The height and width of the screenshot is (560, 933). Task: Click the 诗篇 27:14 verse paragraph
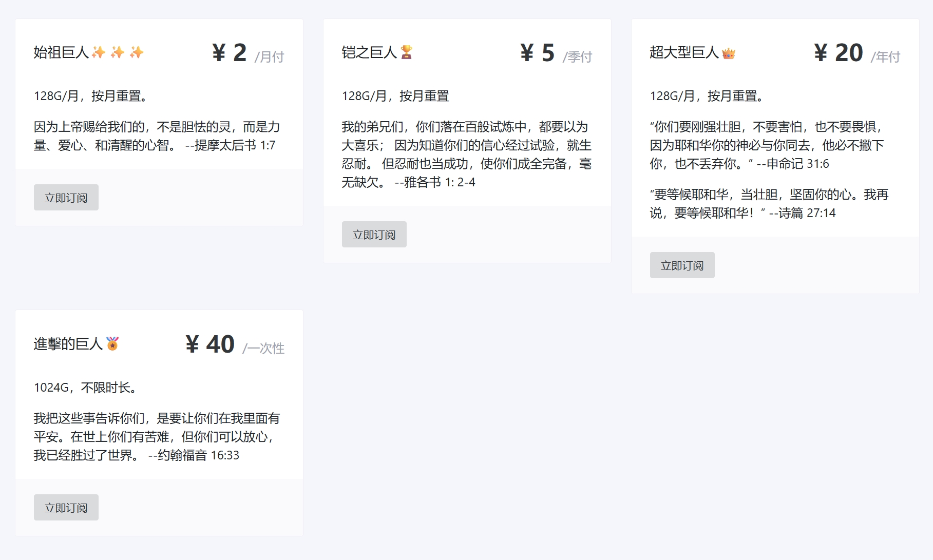point(769,204)
